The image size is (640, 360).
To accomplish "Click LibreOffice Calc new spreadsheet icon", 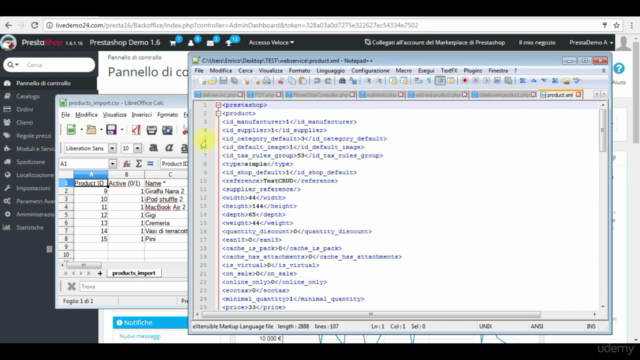I will click(x=71, y=130).
